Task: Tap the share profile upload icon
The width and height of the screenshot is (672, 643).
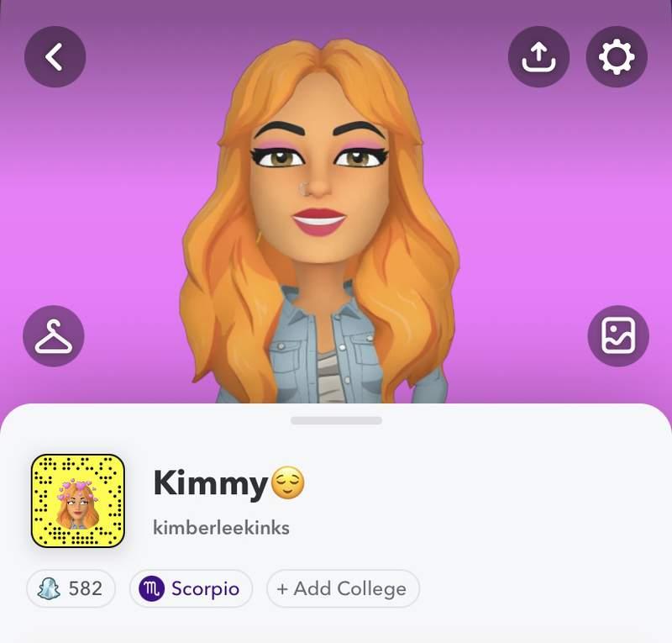Action: point(538,56)
